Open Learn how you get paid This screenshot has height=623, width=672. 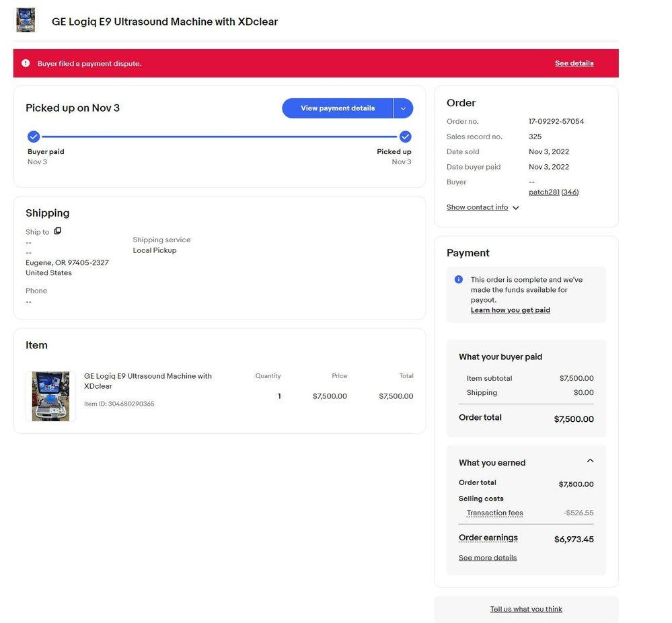coord(511,310)
